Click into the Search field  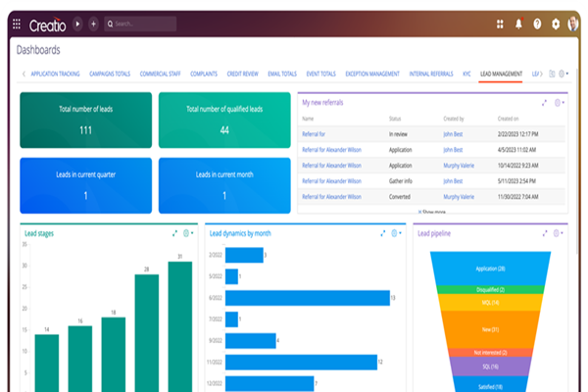(147, 24)
